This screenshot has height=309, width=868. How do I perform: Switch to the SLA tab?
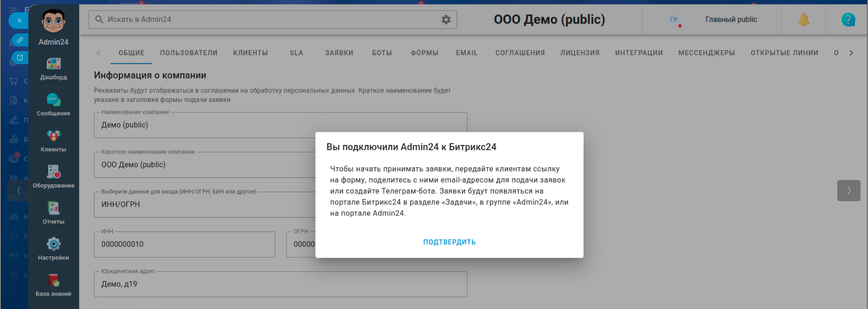point(297,53)
